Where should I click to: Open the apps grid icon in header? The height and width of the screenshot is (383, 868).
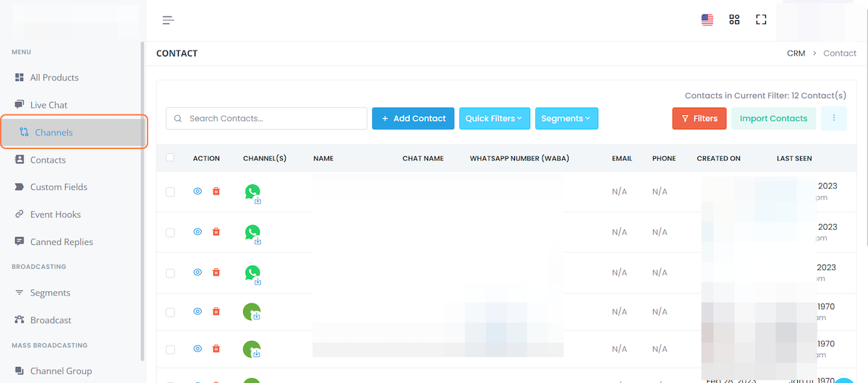coord(734,20)
